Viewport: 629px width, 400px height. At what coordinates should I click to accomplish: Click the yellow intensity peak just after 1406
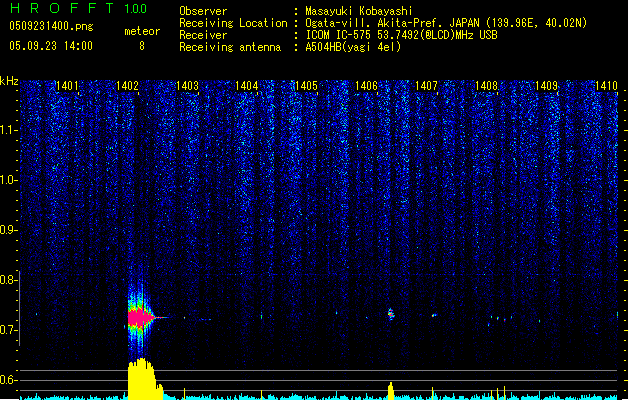tap(391, 391)
